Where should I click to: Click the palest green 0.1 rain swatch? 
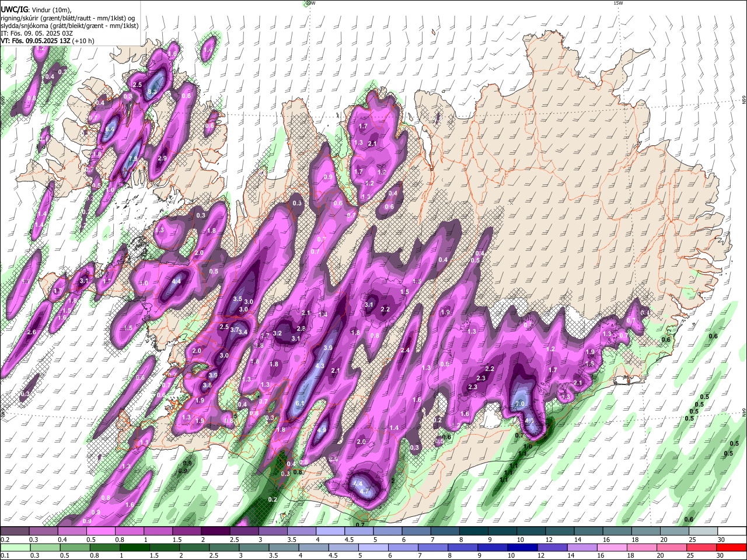pyautogui.click(x=15, y=547)
